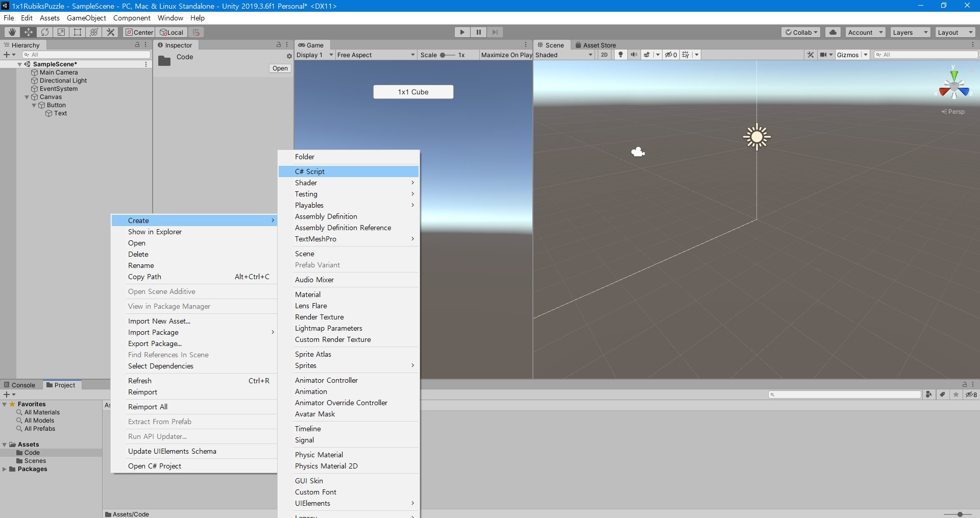Choose C# Script from Create submenu
This screenshot has height=518, width=980.
pyautogui.click(x=349, y=171)
